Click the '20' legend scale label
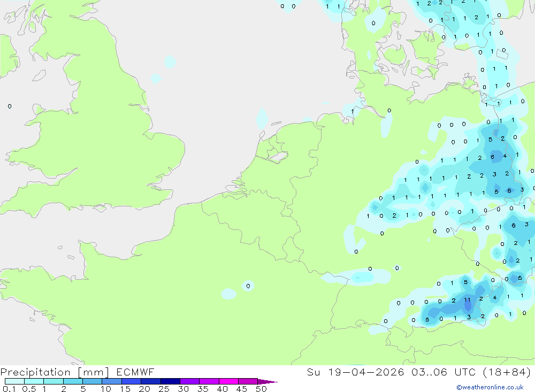535x392 pixels. [x=144, y=389]
